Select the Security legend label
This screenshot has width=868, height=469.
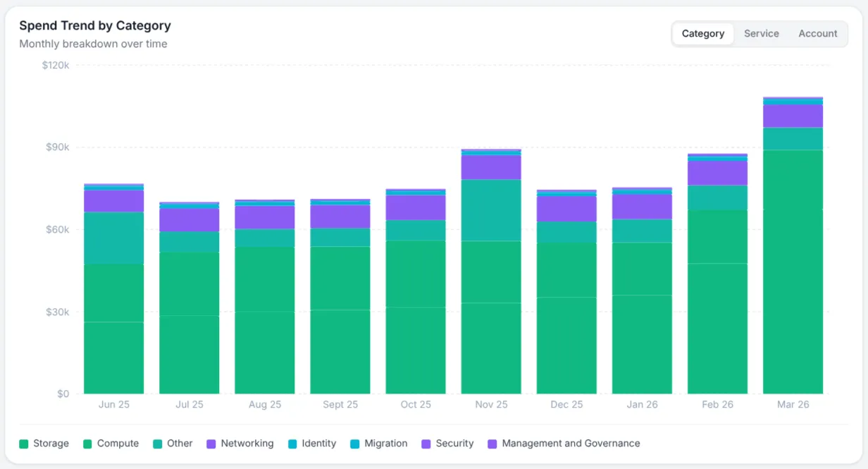pos(454,444)
